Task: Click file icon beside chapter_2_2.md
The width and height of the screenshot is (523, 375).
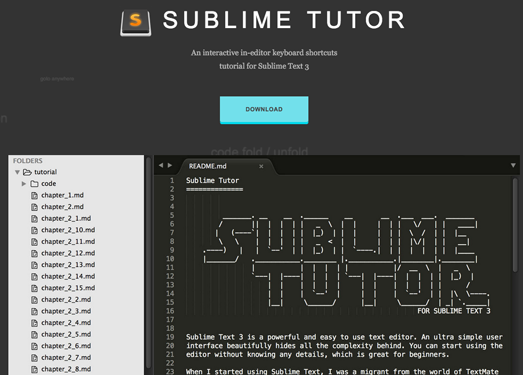Action: coord(34,300)
